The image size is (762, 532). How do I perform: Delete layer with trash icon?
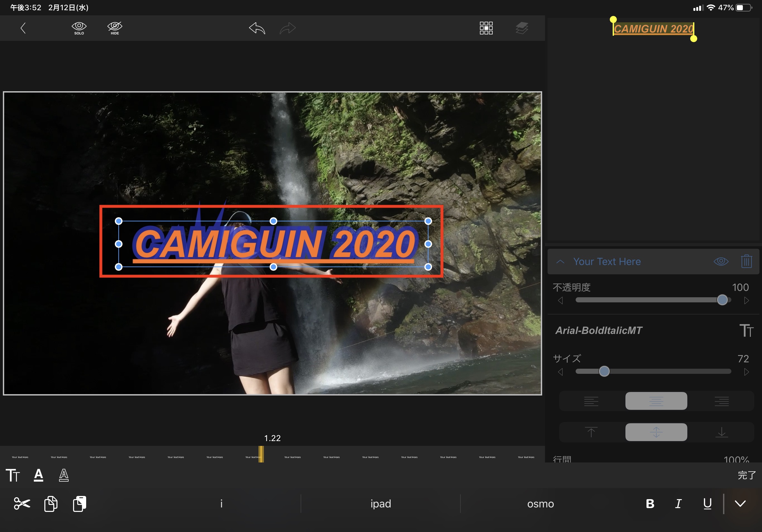(746, 261)
